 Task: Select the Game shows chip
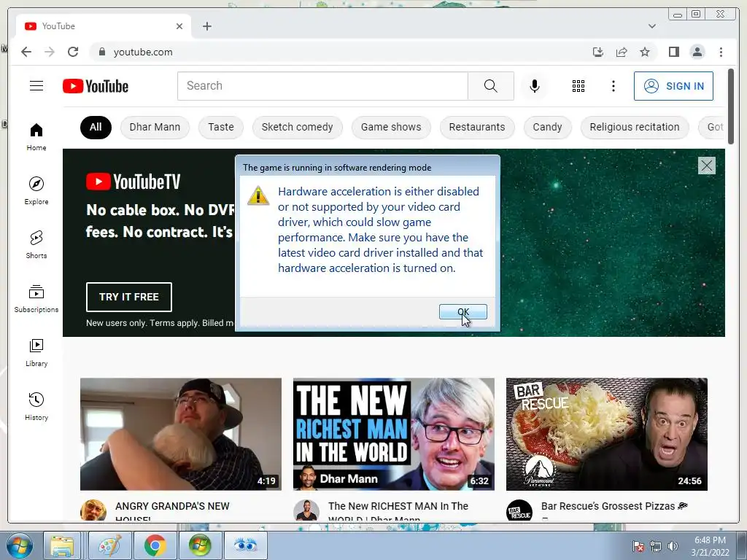coord(391,127)
